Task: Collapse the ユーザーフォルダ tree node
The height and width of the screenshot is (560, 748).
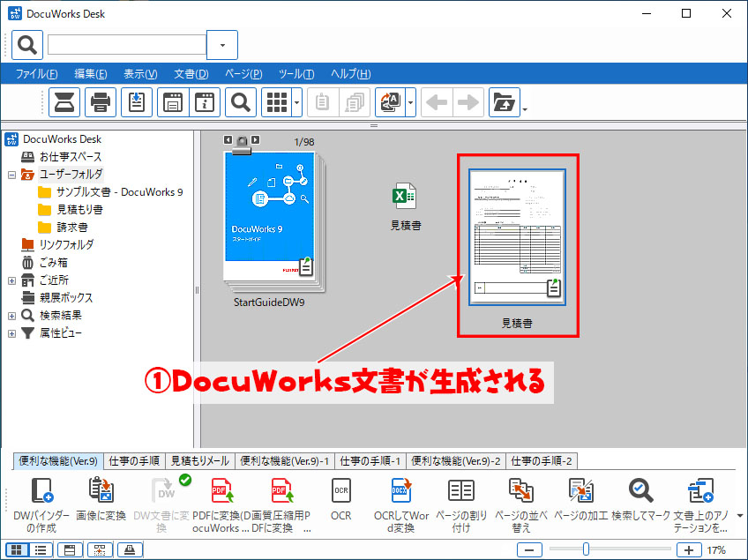Action: (12, 175)
